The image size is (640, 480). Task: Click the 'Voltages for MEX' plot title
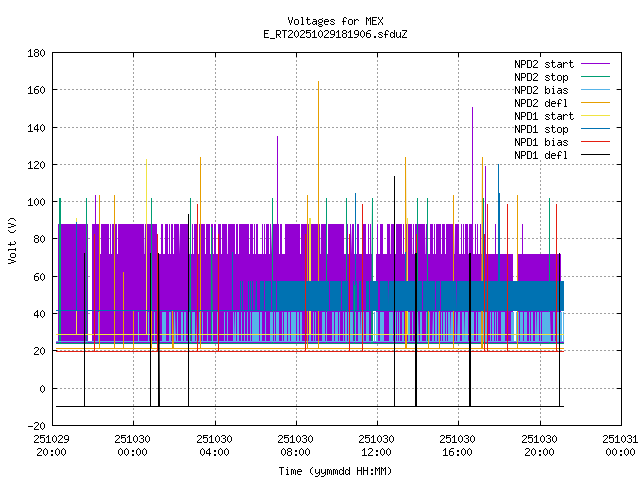pyautogui.click(x=334, y=21)
